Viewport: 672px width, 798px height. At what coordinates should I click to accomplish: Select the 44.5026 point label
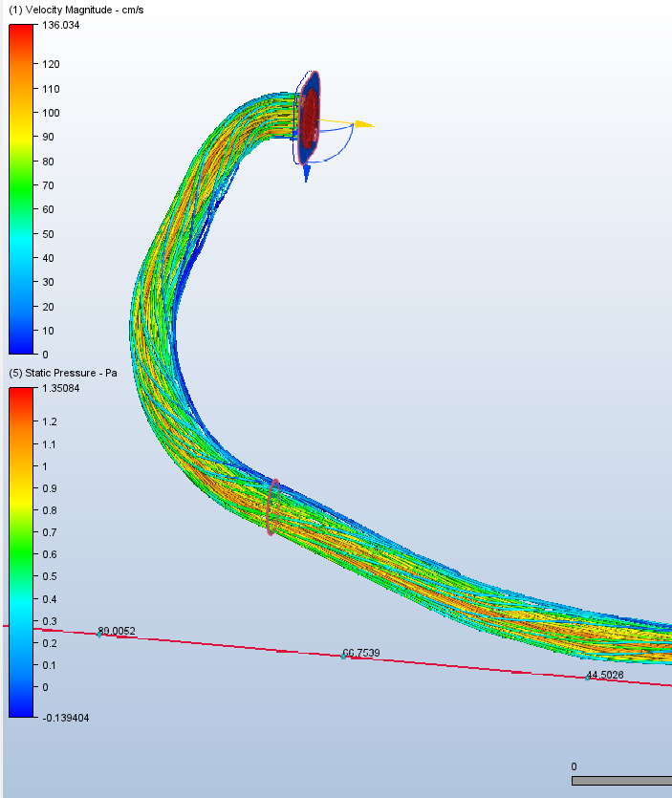tap(605, 675)
